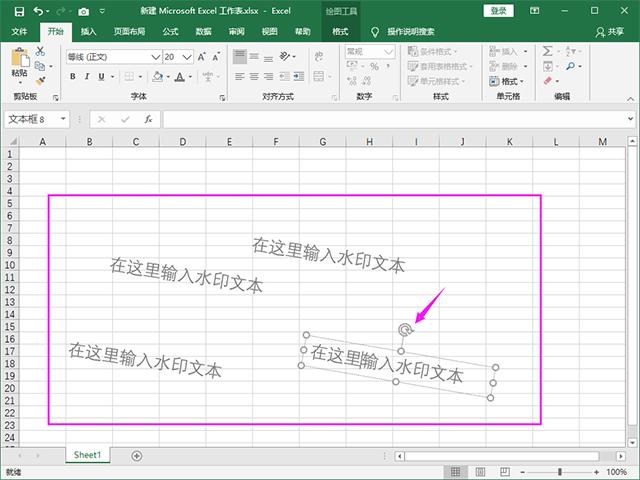Toggle bottom align button
640x480 pixels.
pyautogui.click(x=268, y=57)
